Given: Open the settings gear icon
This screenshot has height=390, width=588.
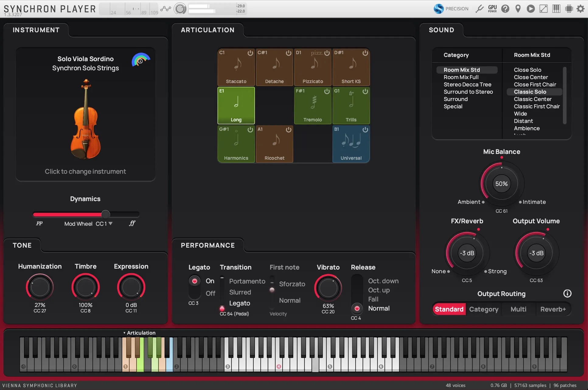Looking at the screenshot, I should click(x=580, y=9).
